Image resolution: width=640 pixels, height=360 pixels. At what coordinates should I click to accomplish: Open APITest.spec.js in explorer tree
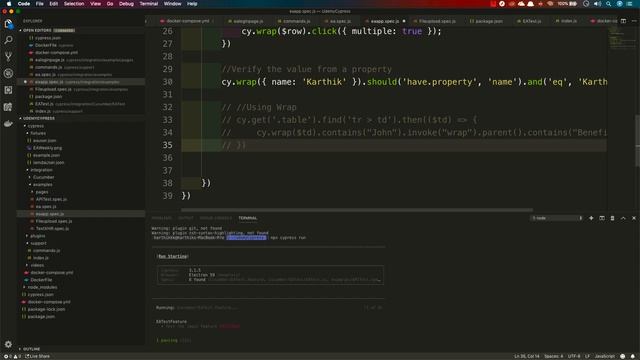pyautogui.click(x=51, y=199)
